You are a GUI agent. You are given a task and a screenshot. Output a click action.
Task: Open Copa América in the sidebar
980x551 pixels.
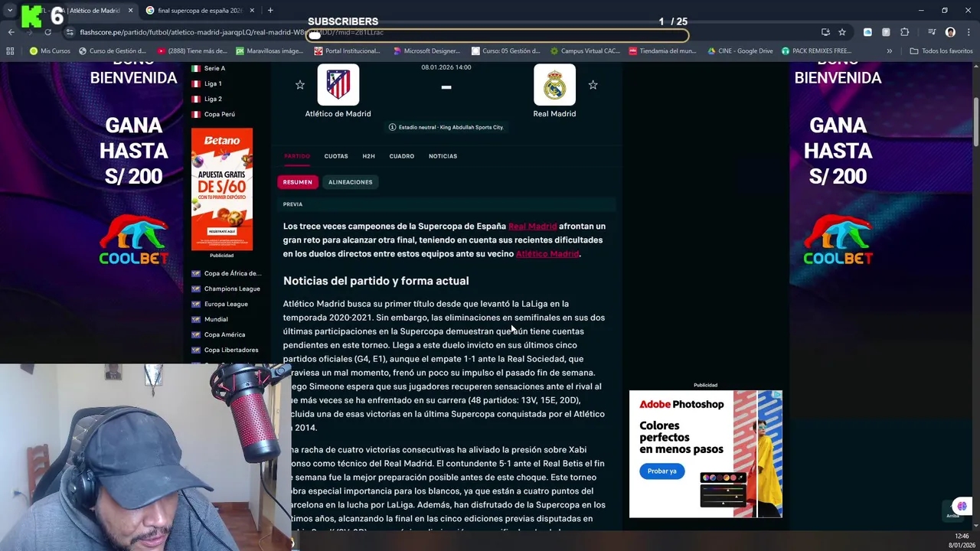point(224,334)
